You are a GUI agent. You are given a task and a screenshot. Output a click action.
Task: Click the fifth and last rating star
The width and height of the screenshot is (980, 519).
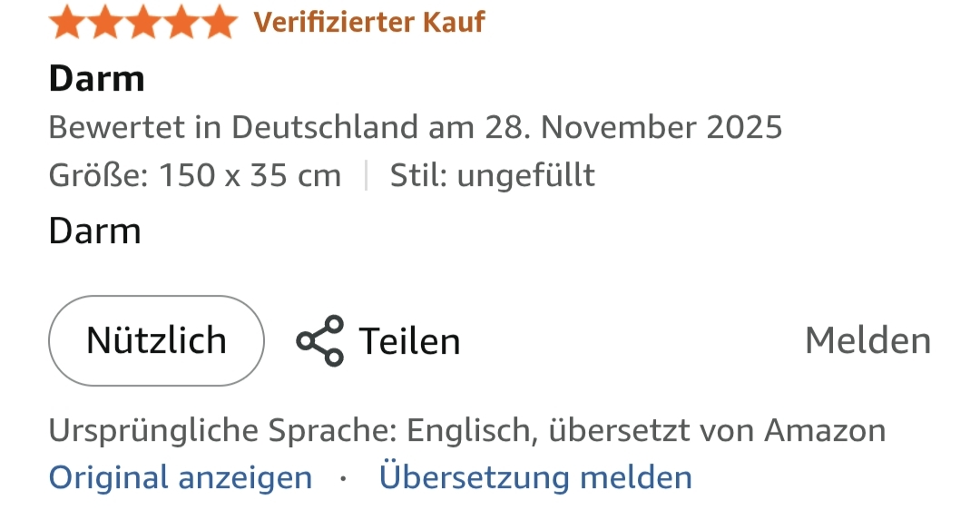click(219, 22)
